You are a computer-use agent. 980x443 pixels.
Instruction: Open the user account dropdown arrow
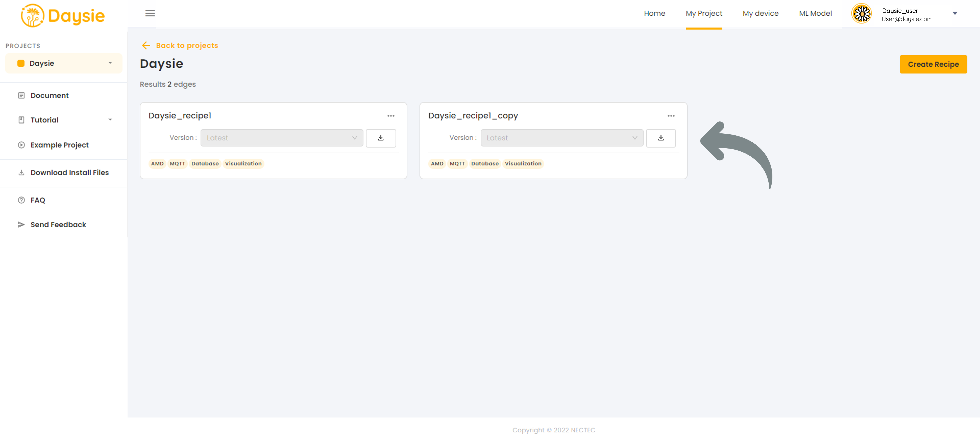[x=955, y=13]
